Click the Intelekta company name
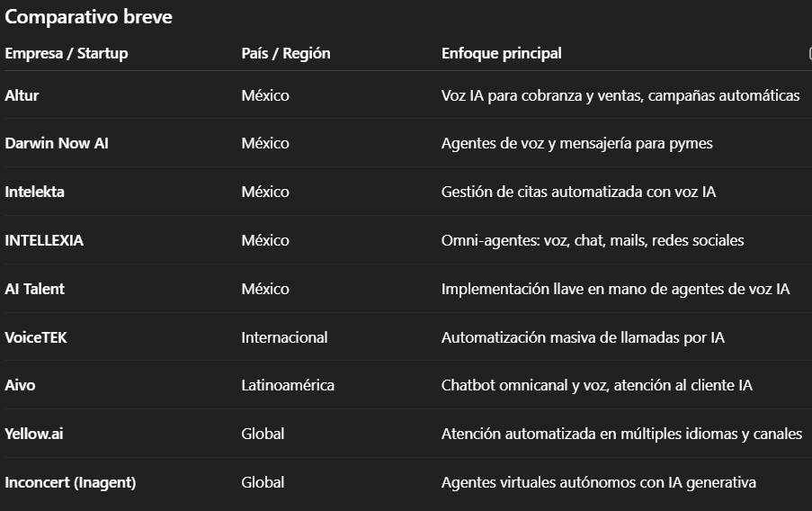812x511 pixels. point(35,192)
